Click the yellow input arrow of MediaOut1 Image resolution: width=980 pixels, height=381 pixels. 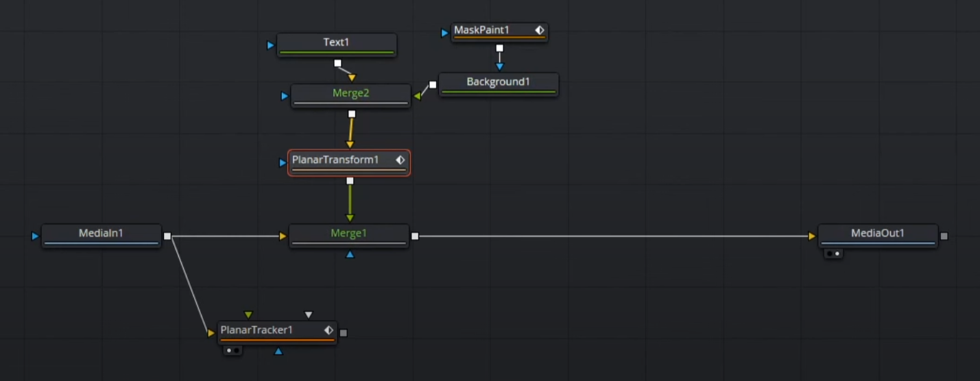click(x=812, y=236)
